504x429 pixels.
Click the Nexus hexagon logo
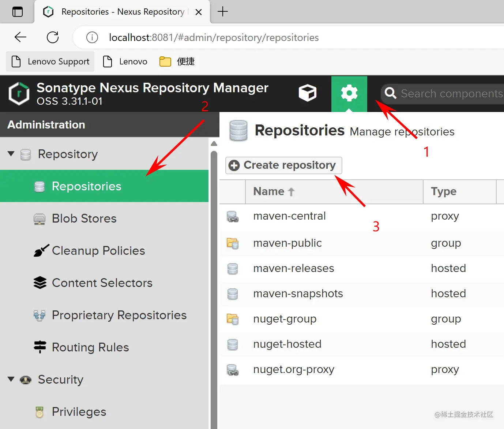point(19,94)
